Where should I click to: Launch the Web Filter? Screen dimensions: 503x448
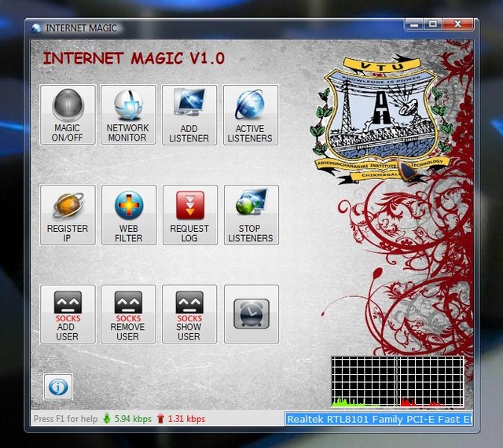(129, 215)
